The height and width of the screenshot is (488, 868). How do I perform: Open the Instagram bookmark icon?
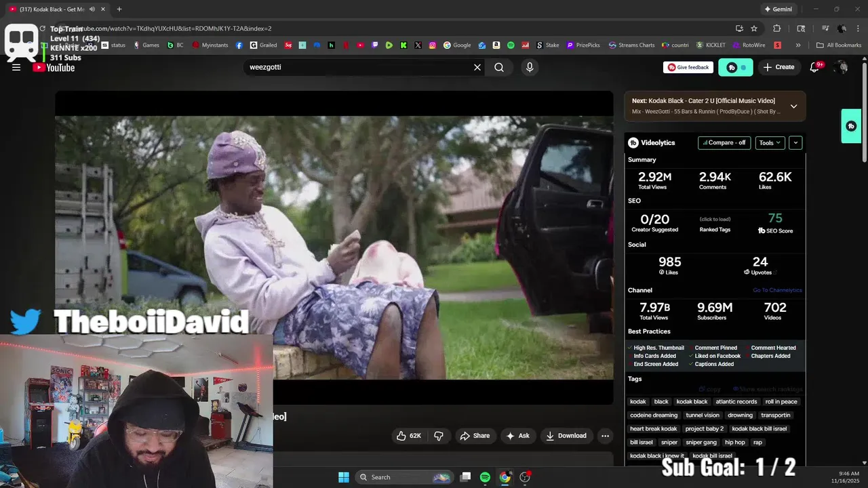point(433,45)
